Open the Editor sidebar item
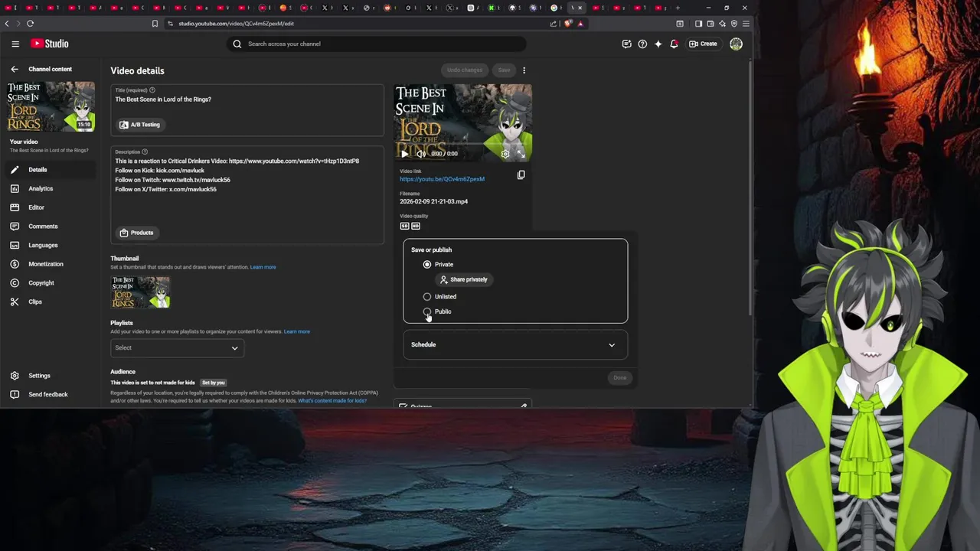The width and height of the screenshot is (980, 551). pyautogui.click(x=50, y=207)
